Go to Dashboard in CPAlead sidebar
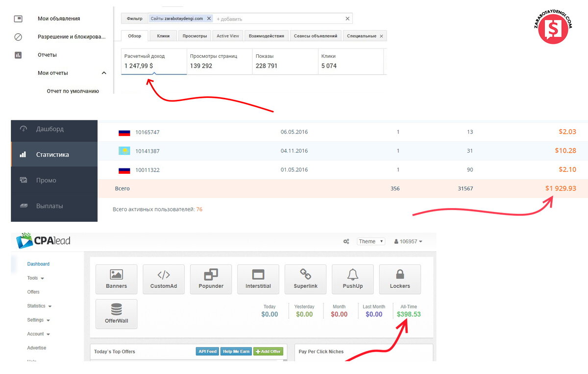The width and height of the screenshot is (588, 374). click(38, 264)
